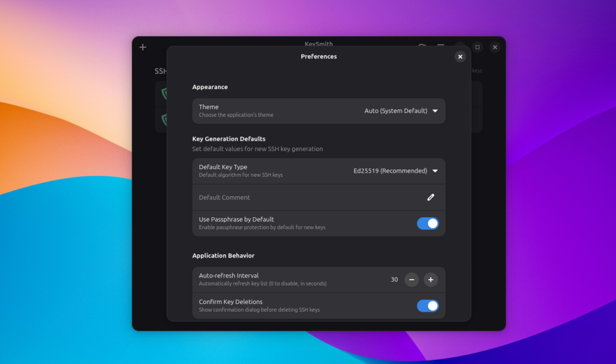Turn off Confirm Key Deletions switch
The image size is (616, 364).
(x=428, y=306)
